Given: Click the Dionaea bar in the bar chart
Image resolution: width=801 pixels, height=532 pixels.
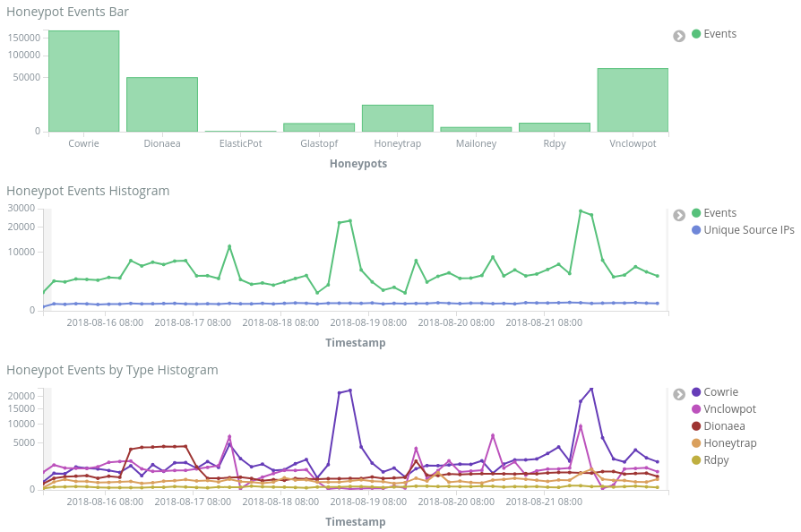Looking at the screenshot, I should click(162, 105).
